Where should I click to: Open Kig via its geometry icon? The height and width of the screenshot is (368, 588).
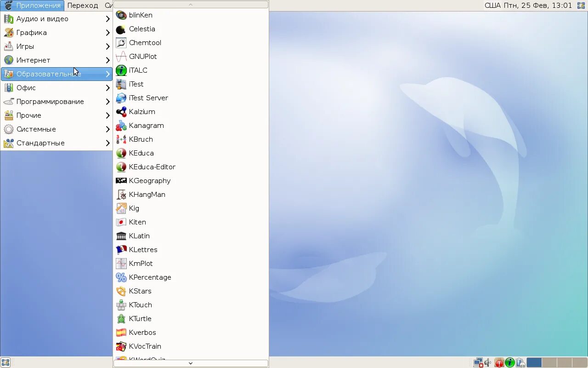click(x=121, y=208)
